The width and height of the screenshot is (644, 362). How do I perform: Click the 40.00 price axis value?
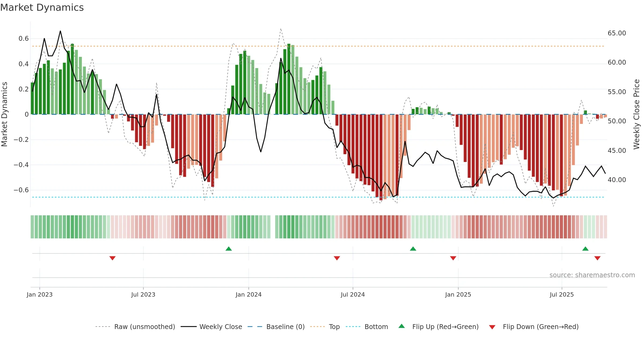(617, 180)
